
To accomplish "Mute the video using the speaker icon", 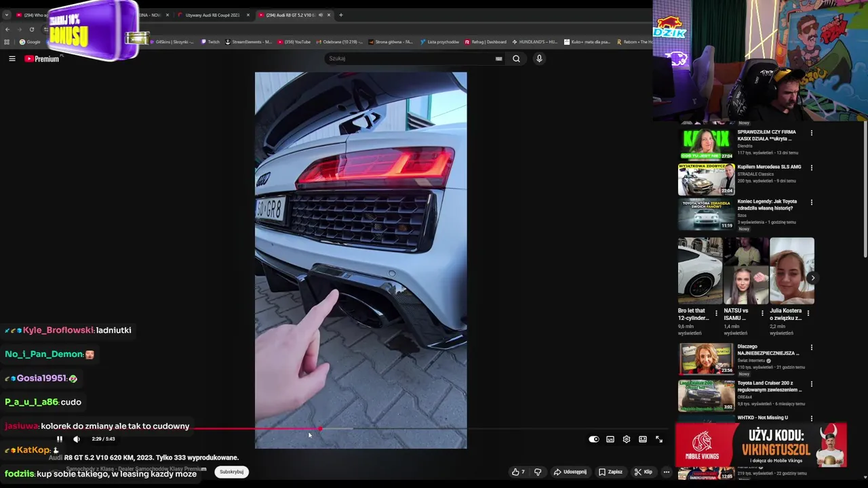I will click(77, 439).
